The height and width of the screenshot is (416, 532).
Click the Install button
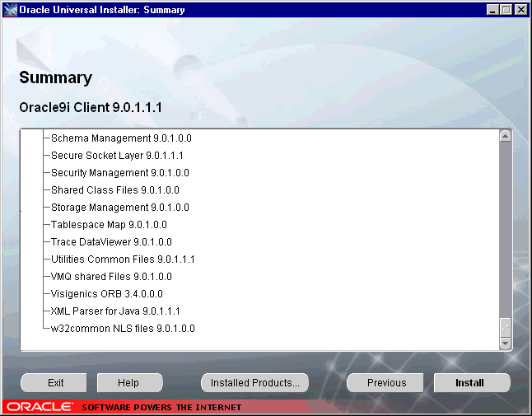tap(472, 383)
